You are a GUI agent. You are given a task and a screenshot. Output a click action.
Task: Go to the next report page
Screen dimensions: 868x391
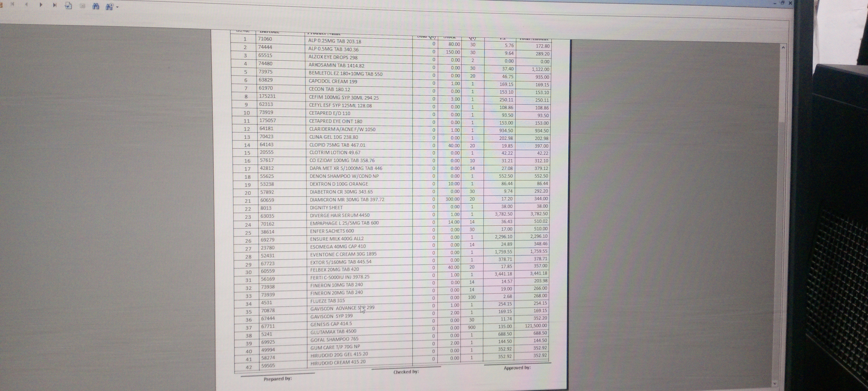pyautogui.click(x=41, y=5)
